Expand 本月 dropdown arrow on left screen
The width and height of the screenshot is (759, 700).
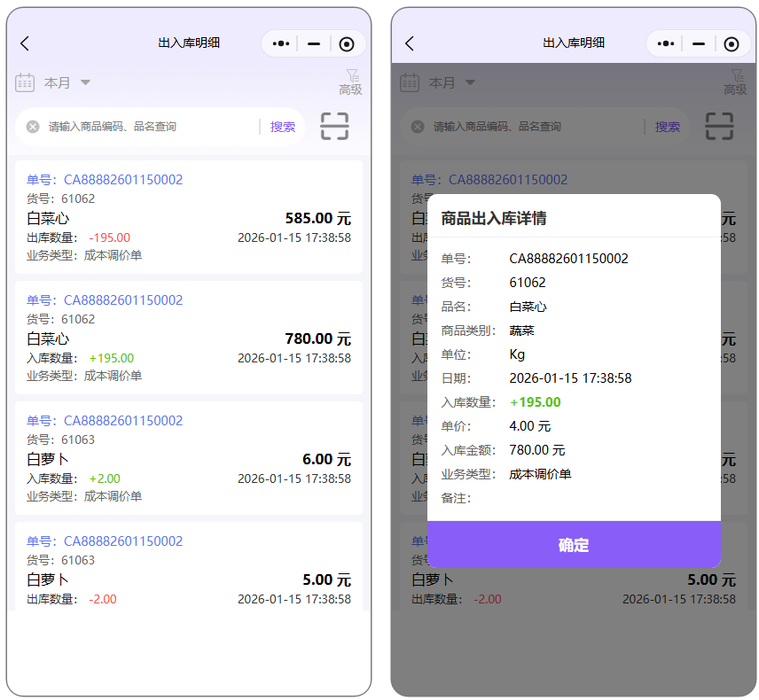[86, 82]
